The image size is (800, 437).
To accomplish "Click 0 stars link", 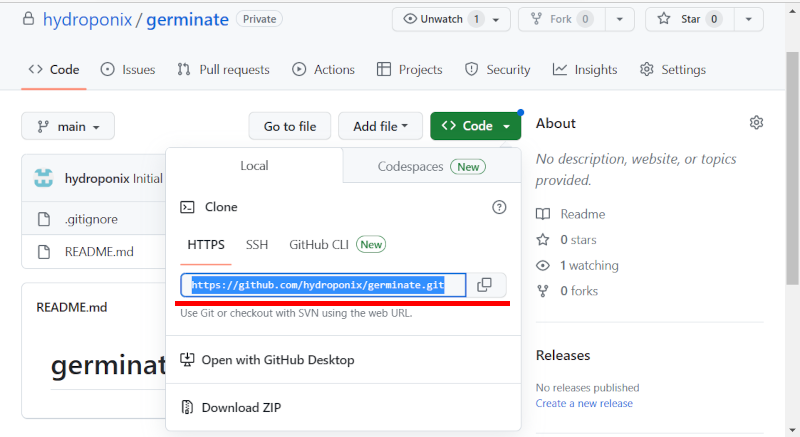I will [578, 240].
